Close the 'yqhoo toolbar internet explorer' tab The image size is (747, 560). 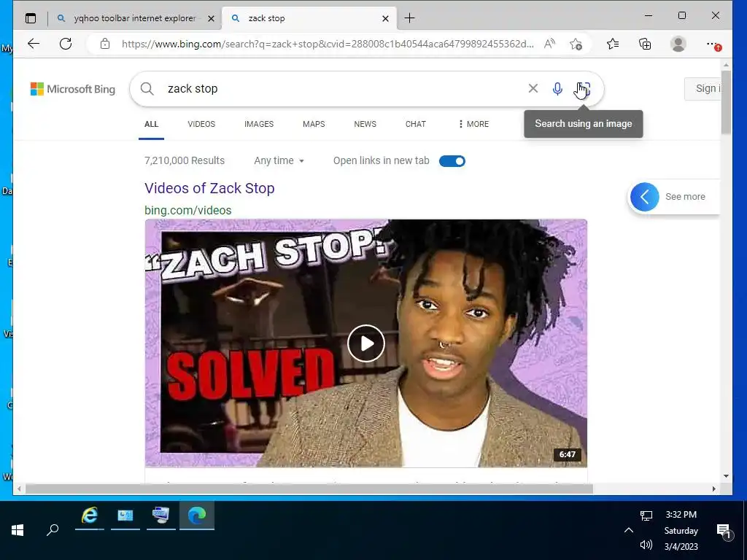(x=211, y=18)
